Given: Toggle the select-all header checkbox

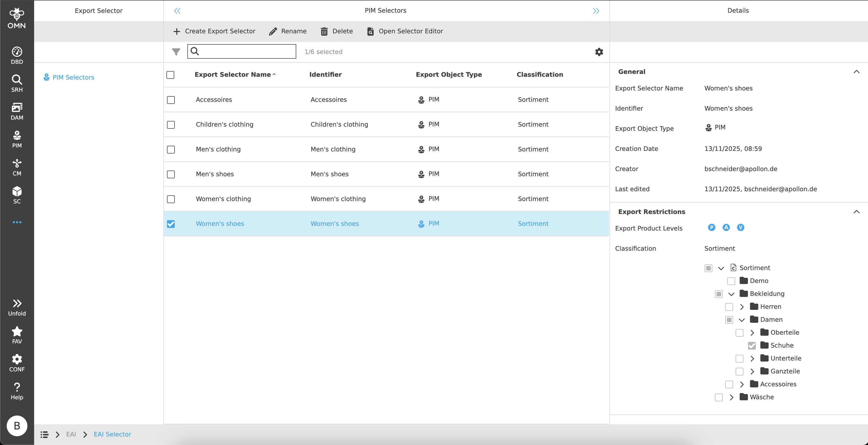Looking at the screenshot, I should pos(171,75).
